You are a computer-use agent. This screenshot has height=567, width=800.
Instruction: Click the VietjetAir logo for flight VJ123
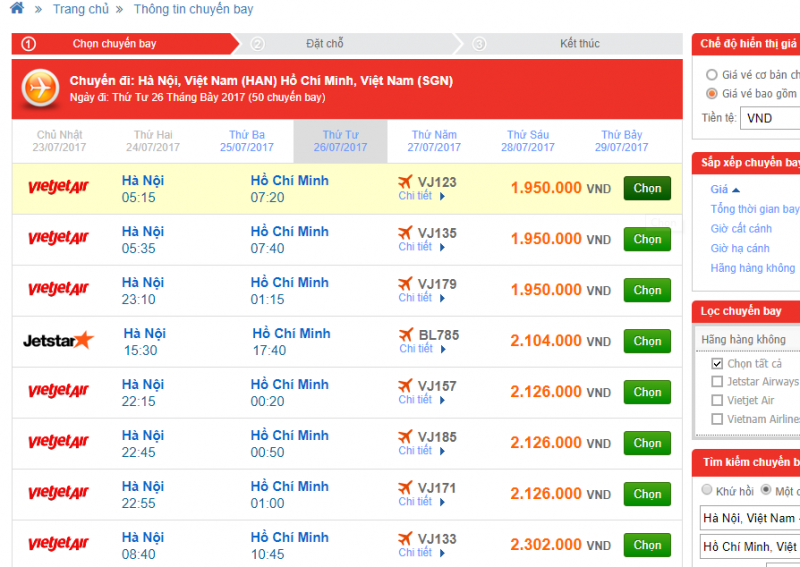[x=58, y=187]
